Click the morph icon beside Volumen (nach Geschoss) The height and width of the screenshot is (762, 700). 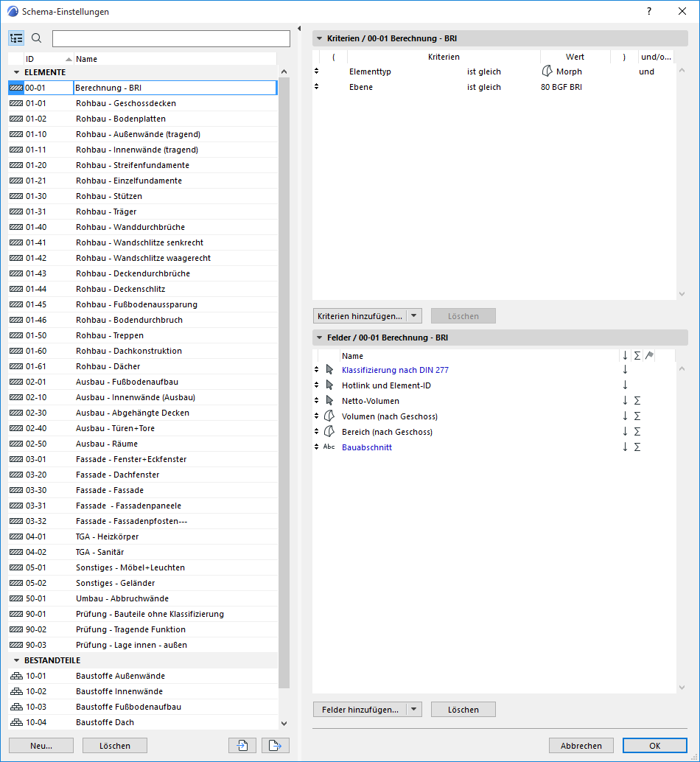[329, 416]
